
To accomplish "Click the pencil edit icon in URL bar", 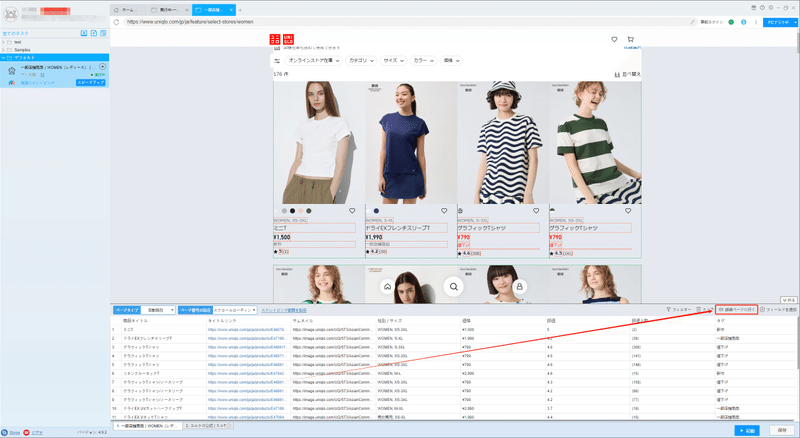I will (x=692, y=22).
